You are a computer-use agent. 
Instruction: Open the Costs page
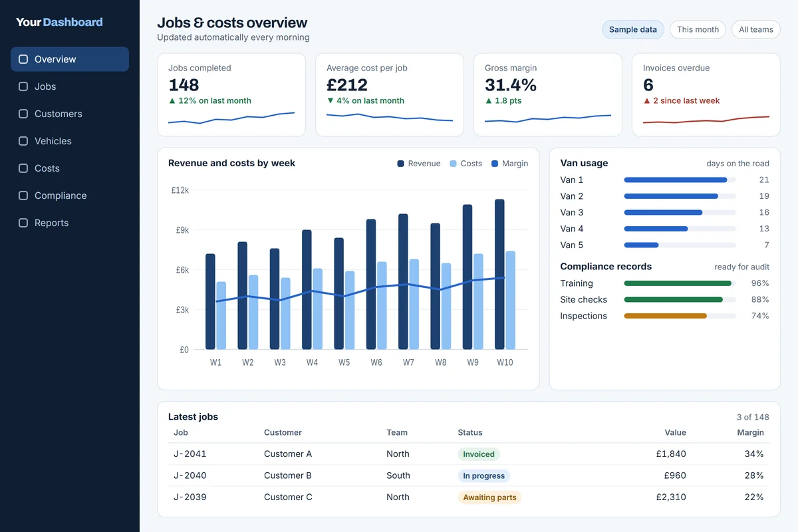point(70,168)
